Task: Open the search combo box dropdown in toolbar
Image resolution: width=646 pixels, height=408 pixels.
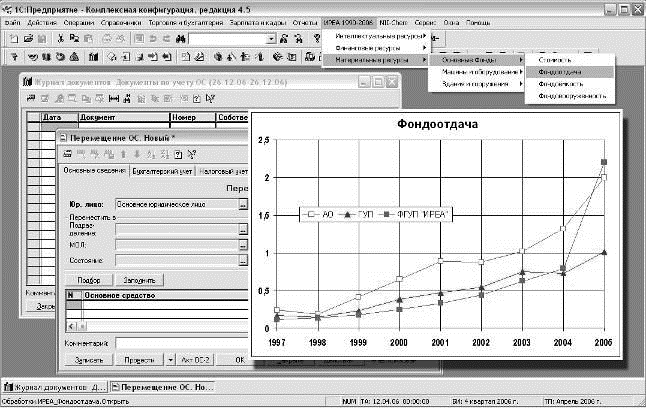Action: coord(271,38)
